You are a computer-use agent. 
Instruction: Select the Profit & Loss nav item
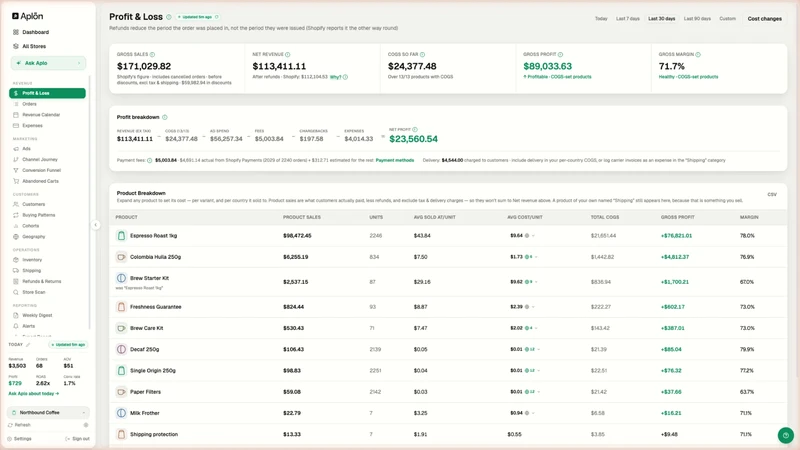[x=47, y=93]
